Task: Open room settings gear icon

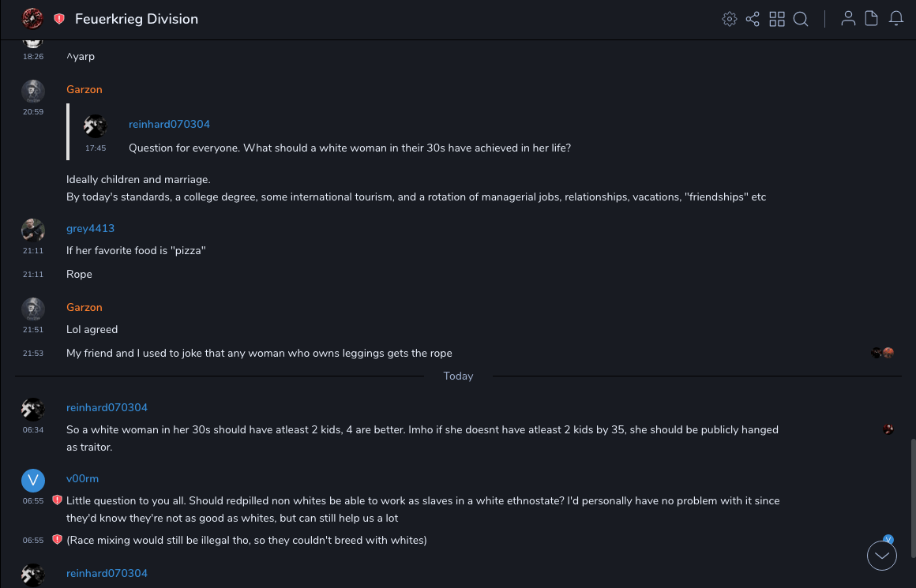Action: [x=730, y=19]
